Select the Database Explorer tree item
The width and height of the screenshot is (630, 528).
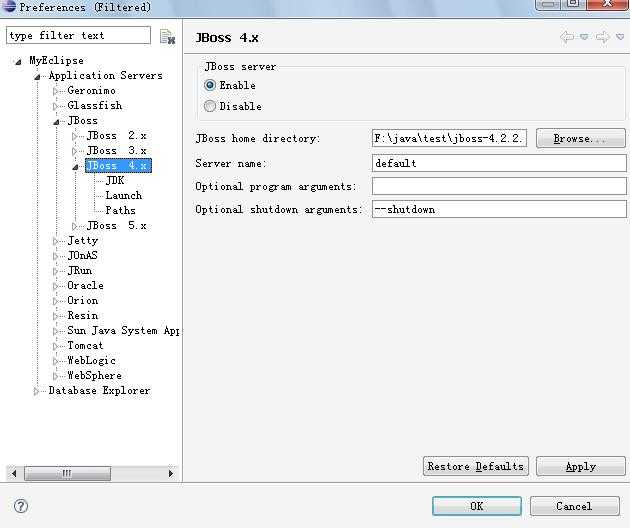point(99,391)
